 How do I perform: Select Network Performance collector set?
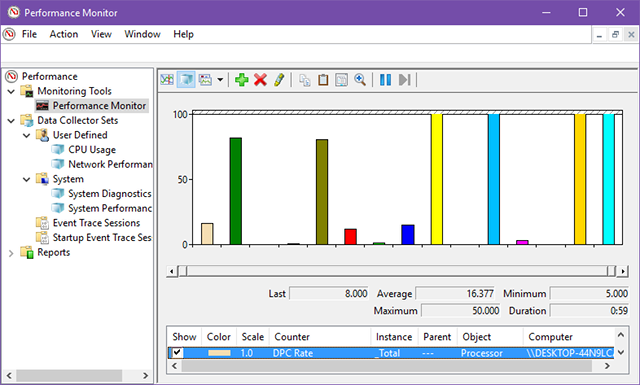pos(110,165)
